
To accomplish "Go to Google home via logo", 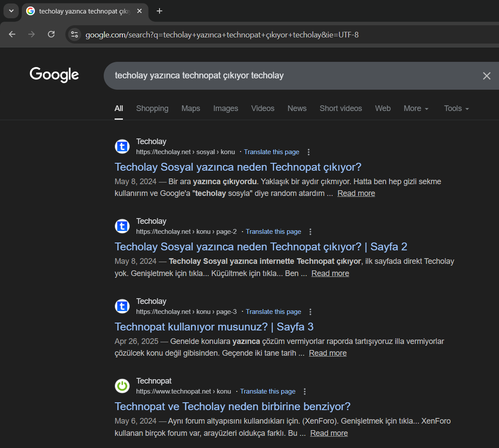I will (54, 74).
